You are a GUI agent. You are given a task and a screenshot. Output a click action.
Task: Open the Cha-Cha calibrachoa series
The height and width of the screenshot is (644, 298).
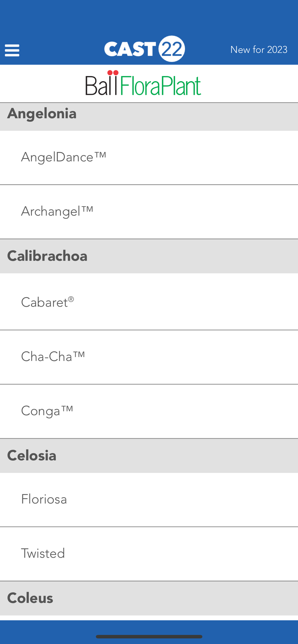(149, 357)
